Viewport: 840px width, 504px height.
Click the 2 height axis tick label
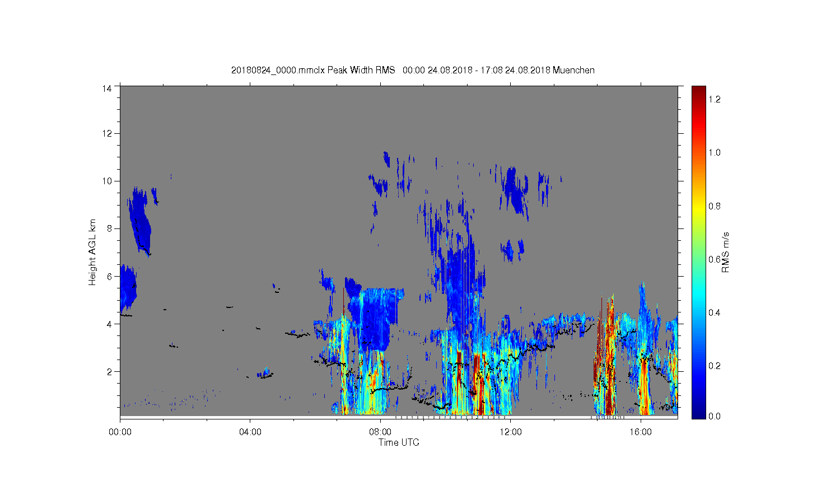click(109, 371)
